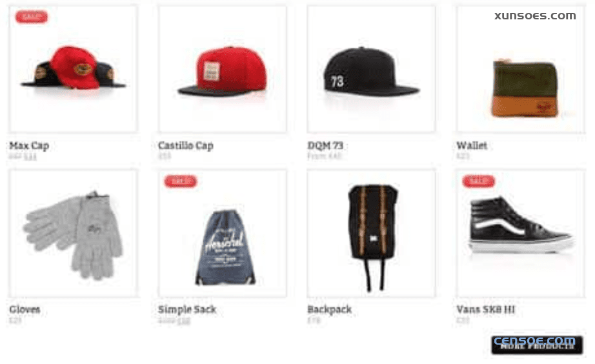The height and width of the screenshot is (364, 595).
Task: Open the Simple Sack product image
Action: 223,234
